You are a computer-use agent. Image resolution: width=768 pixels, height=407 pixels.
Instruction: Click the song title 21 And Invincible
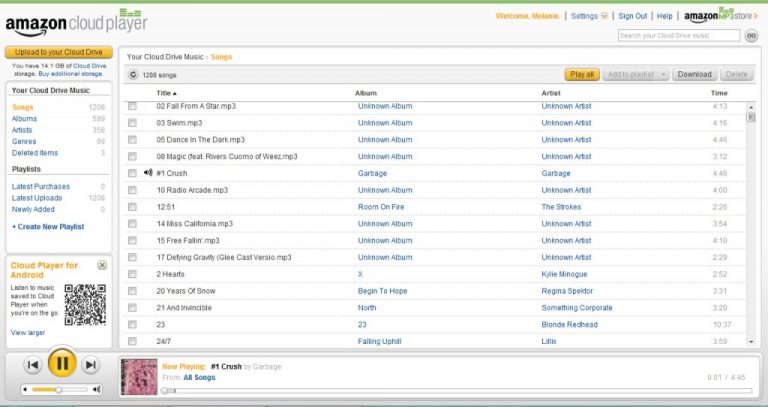coord(184,308)
